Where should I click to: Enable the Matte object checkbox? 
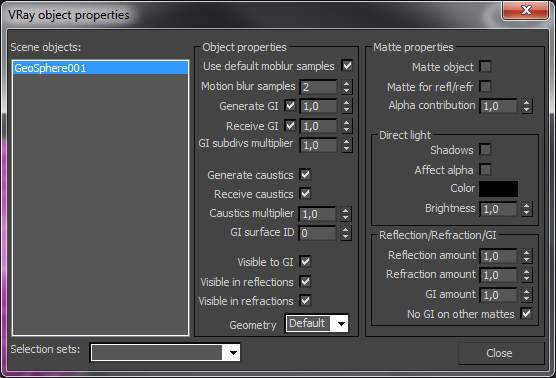(x=485, y=66)
